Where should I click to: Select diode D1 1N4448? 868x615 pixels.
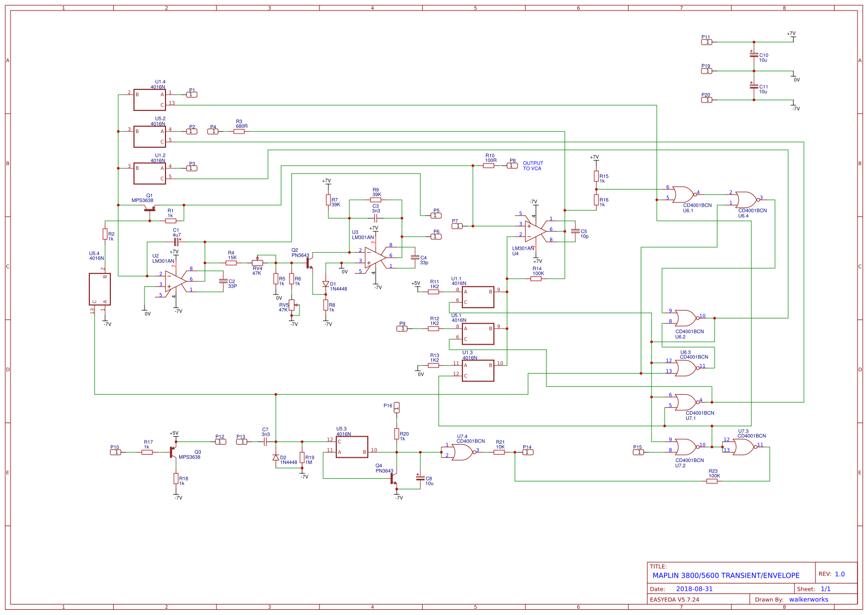click(326, 284)
